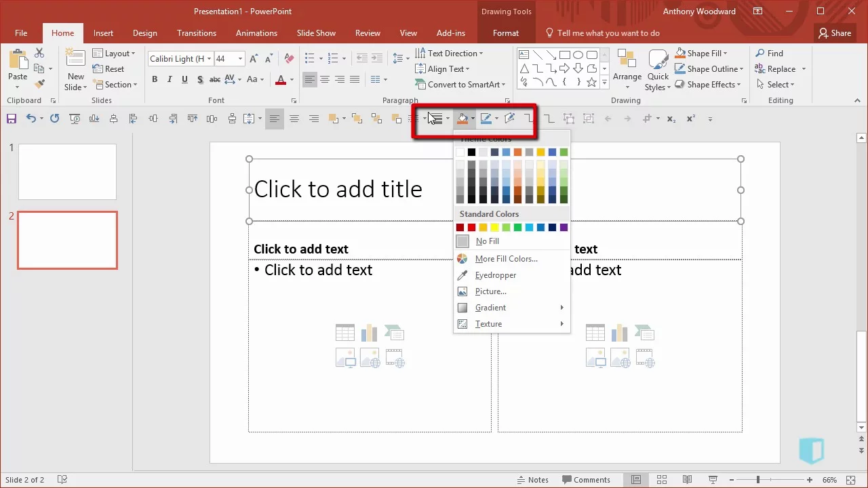
Task: Toggle the Notes pane in status bar
Action: (532, 480)
